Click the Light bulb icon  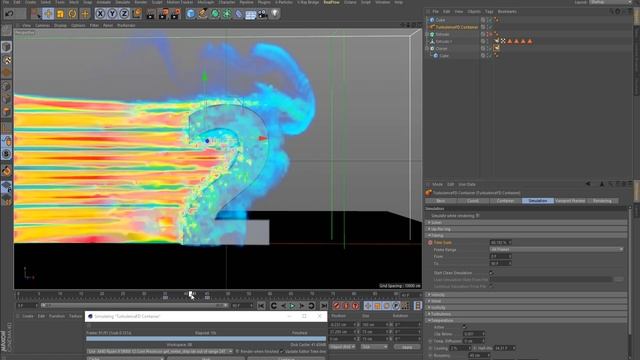coord(275,14)
